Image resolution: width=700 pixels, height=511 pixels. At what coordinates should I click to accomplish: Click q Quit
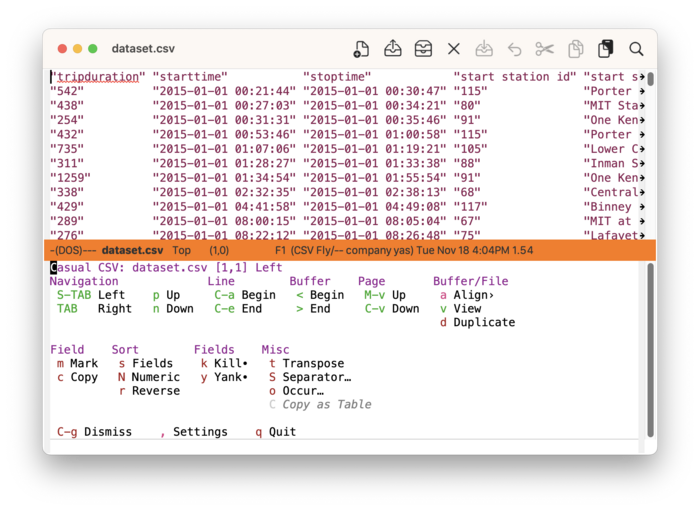pyautogui.click(x=275, y=432)
